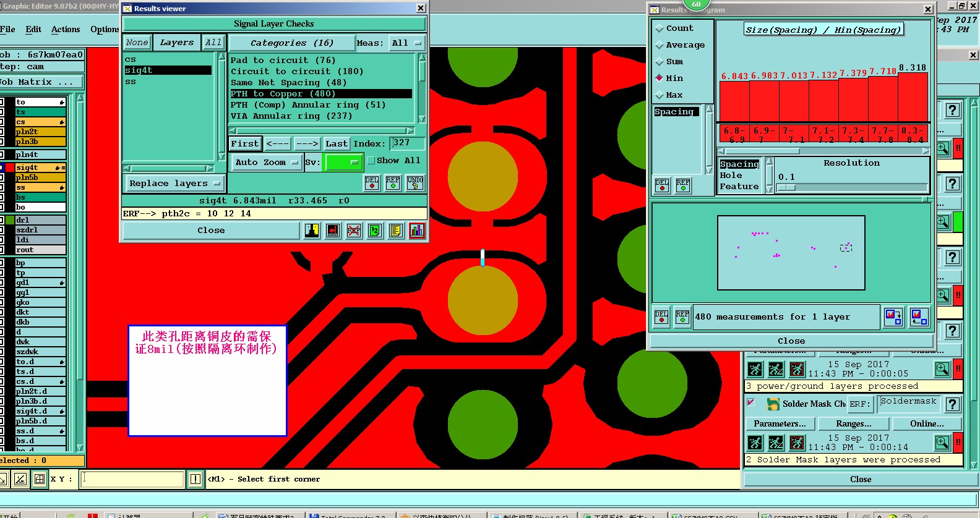The width and height of the screenshot is (980, 518).
Task: Select PTH to Copper (480) category
Action: 321,94
